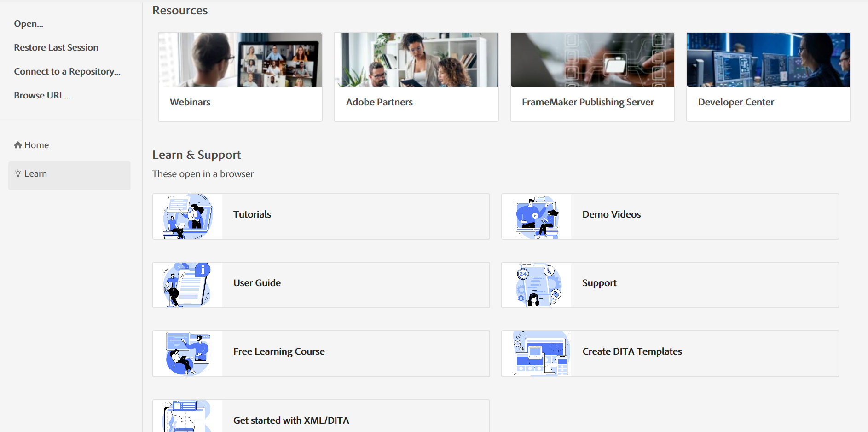
Task: Click the User Guide illustration icon
Action: pyautogui.click(x=188, y=285)
